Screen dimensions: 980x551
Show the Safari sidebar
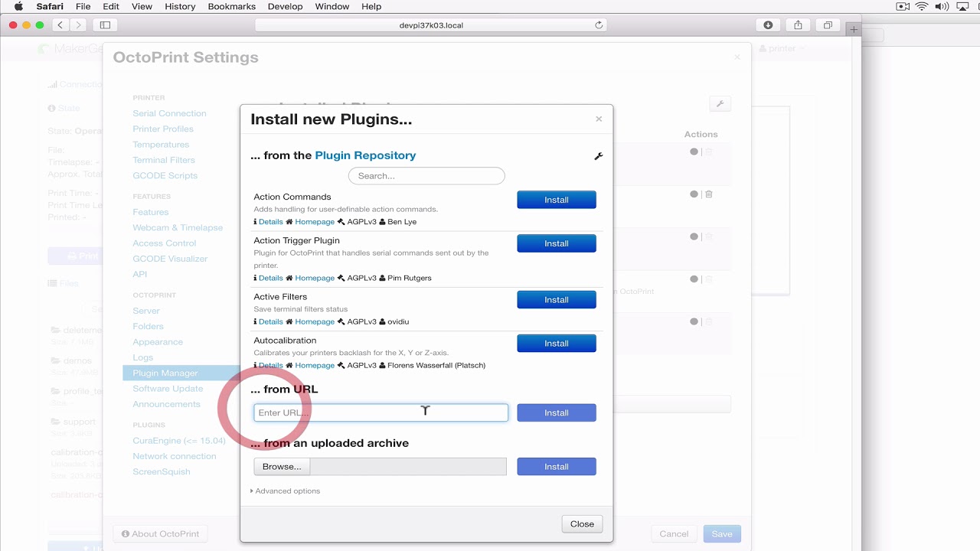pyautogui.click(x=105, y=25)
